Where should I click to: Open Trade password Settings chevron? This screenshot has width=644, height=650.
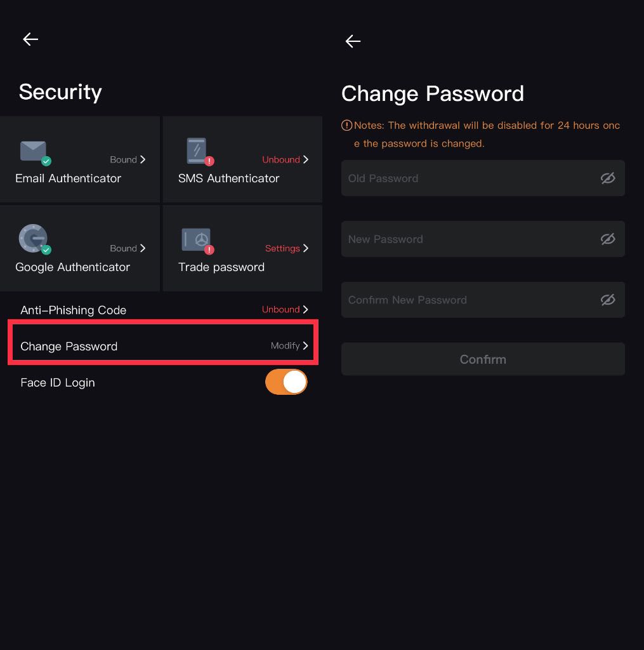pyautogui.click(x=305, y=248)
